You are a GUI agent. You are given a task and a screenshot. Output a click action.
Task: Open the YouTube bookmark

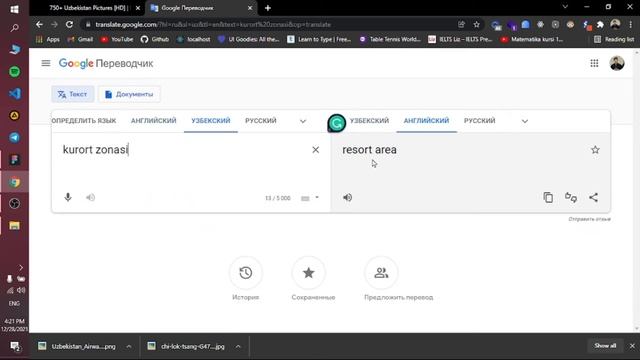117,40
